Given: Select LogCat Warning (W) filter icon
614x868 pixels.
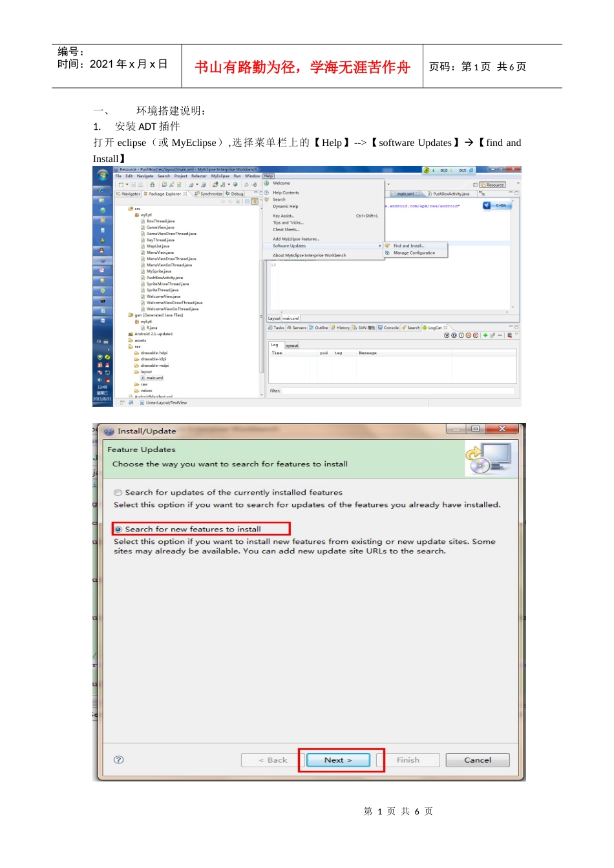Looking at the screenshot, I should (x=469, y=335).
